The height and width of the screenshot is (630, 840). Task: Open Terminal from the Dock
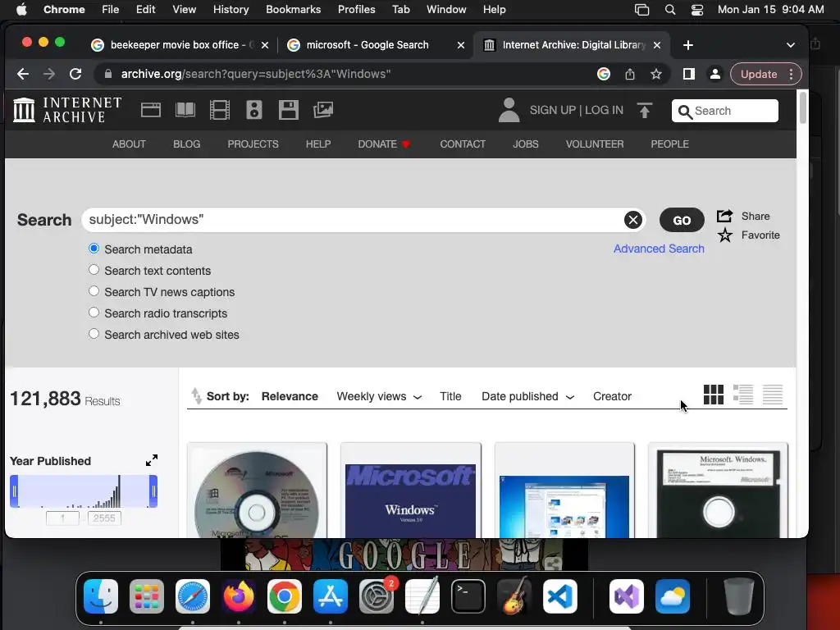coord(468,596)
